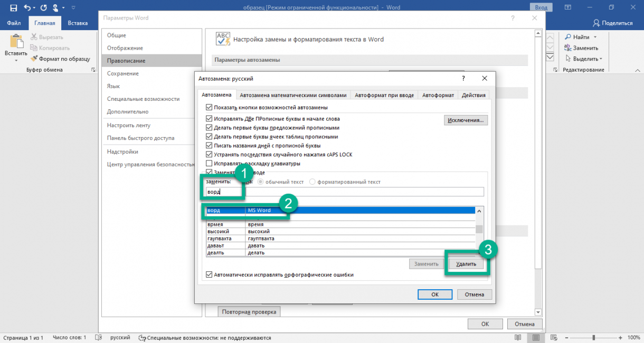Click the Find magnifier icon
This screenshot has width=644, height=343.
pos(568,37)
